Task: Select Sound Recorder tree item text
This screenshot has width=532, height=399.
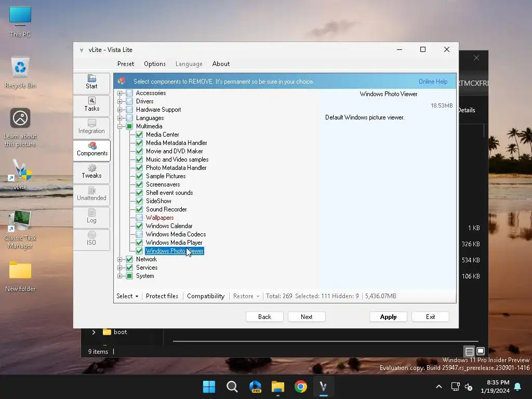Action: coord(166,209)
